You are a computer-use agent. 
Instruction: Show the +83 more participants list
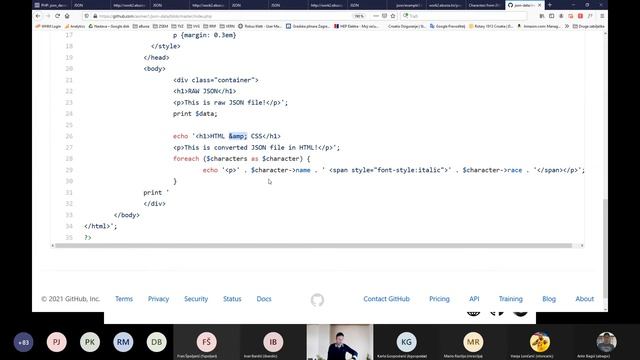[x=23, y=342]
